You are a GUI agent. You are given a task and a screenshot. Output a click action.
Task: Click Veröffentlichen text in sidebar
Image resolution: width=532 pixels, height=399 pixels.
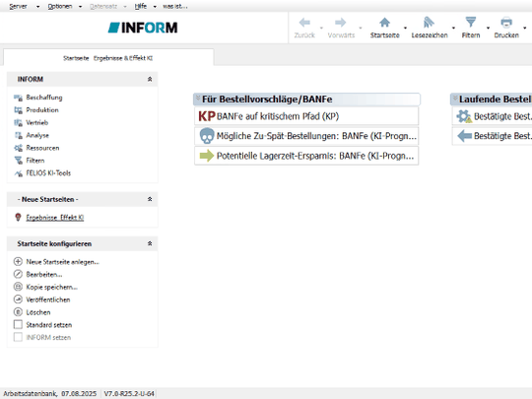(48, 299)
